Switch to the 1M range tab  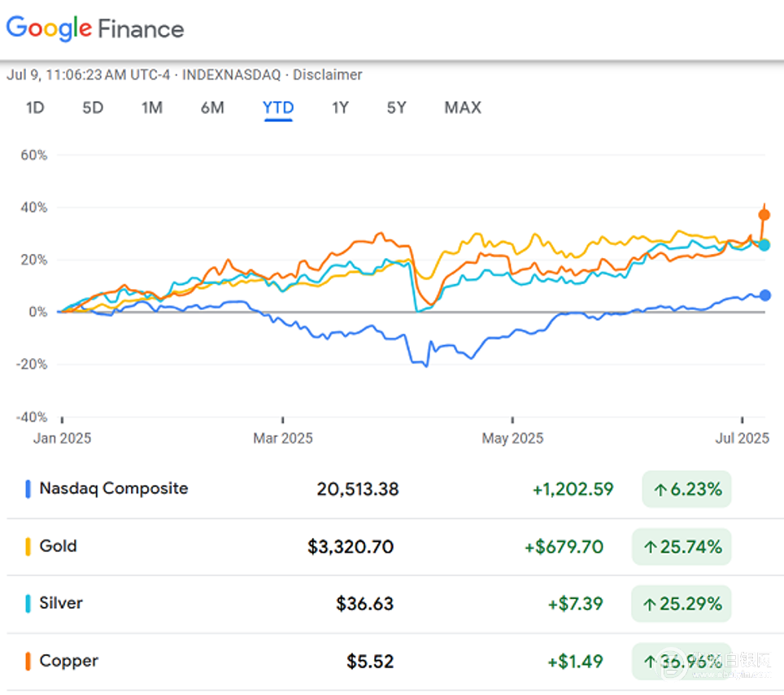pos(152,107)
